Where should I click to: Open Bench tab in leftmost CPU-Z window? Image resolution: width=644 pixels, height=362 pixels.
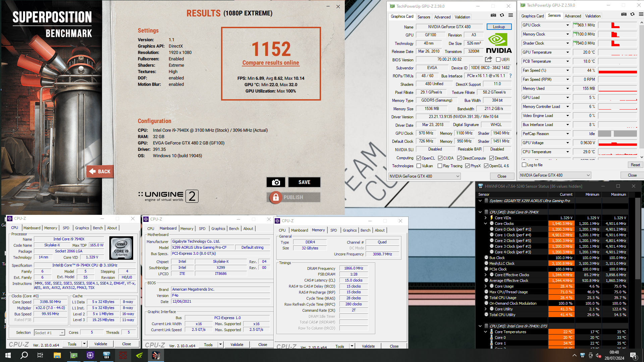click(x=98, y=228)
